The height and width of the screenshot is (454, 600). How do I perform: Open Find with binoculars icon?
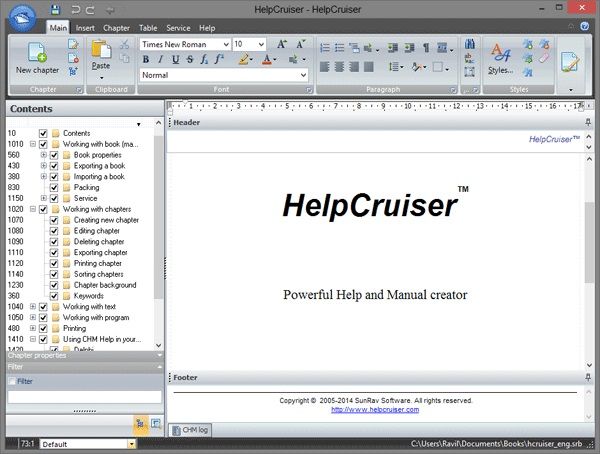pyautogui.click(x=470, y=44)
